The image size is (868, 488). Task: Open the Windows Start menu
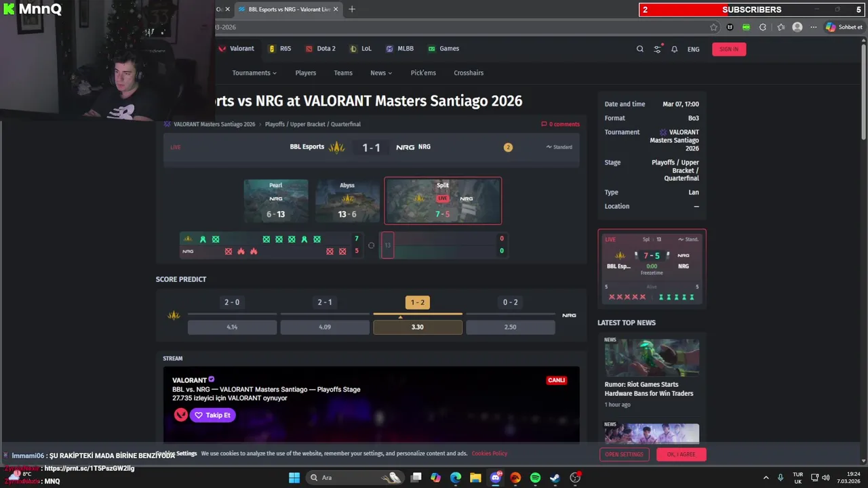pyautogui.click(x=294, y=478)
